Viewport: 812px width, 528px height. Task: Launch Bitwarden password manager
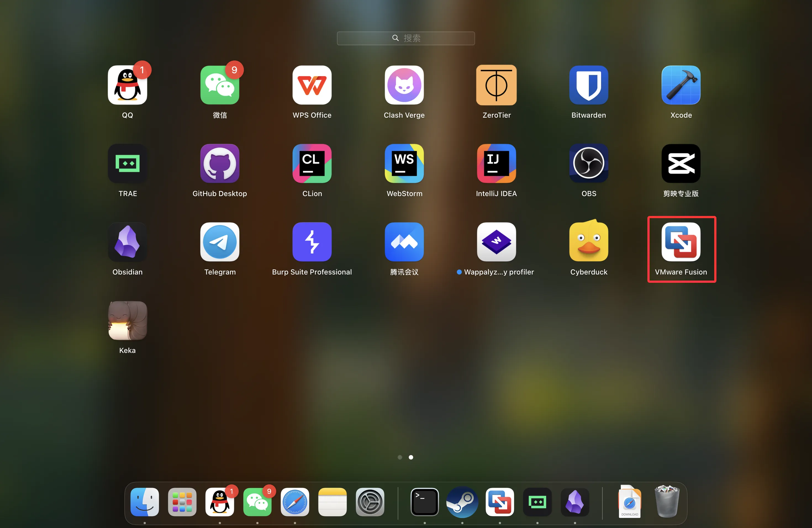click(x=589, y=85)
